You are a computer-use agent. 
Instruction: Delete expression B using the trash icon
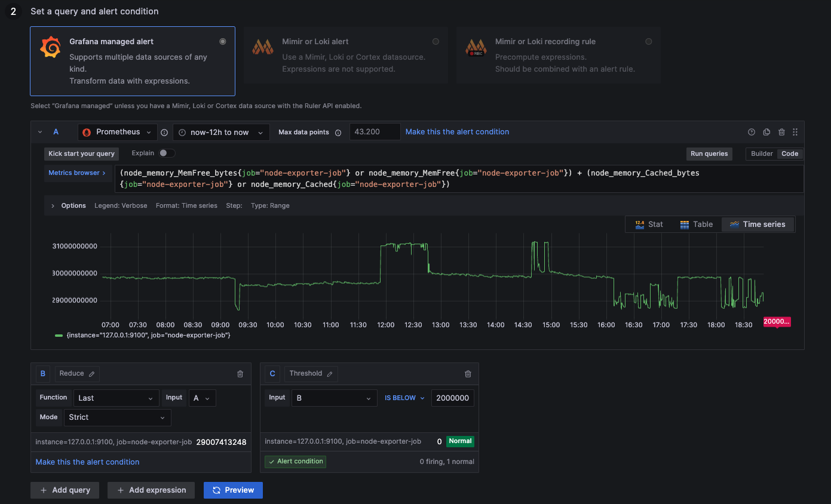(x=240, y=374)
